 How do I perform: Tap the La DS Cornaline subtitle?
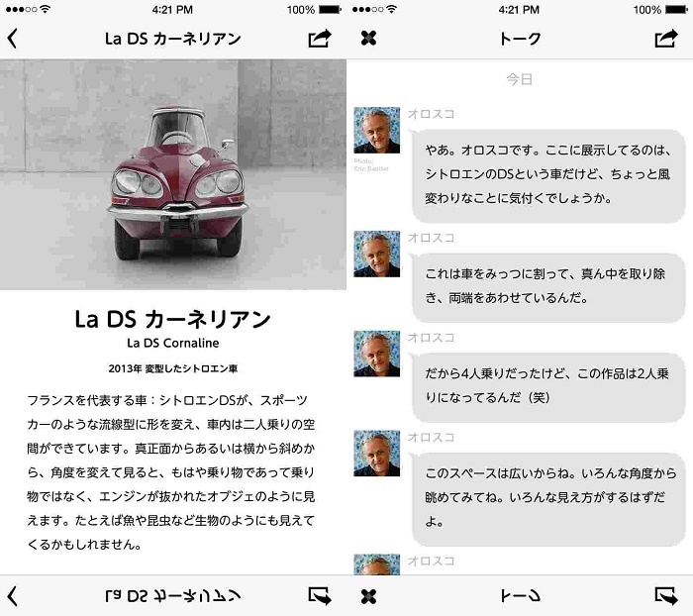(173, 343)
